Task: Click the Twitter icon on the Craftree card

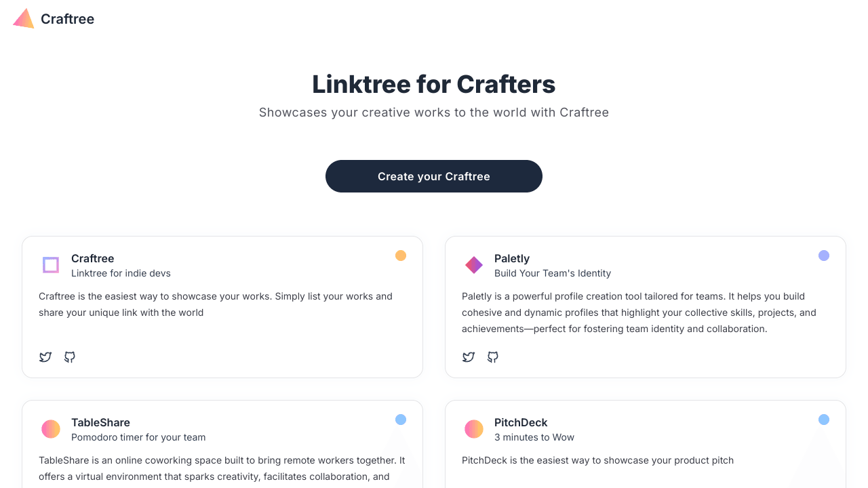Action: click(x=45, y=357)
